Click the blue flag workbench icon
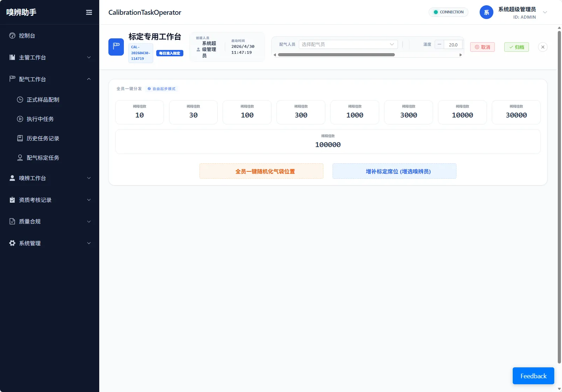The image size is (562, 392). [116, 47]
